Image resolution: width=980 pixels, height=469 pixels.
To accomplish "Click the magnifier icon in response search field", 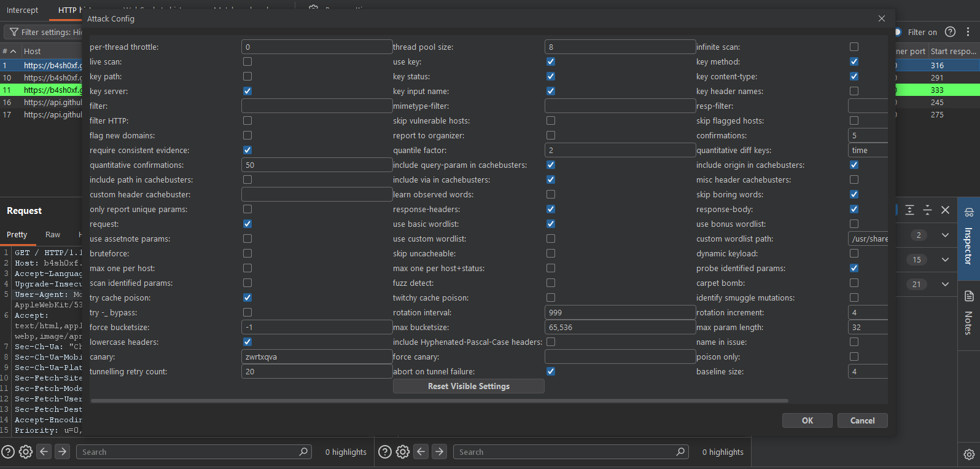I will pyautogui.click(x=680, y=452).
